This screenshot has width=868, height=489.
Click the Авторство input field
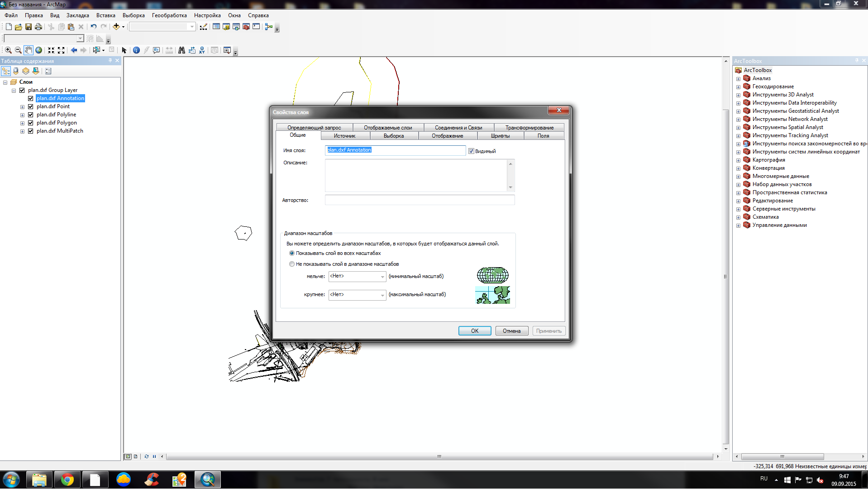[420, 200]
